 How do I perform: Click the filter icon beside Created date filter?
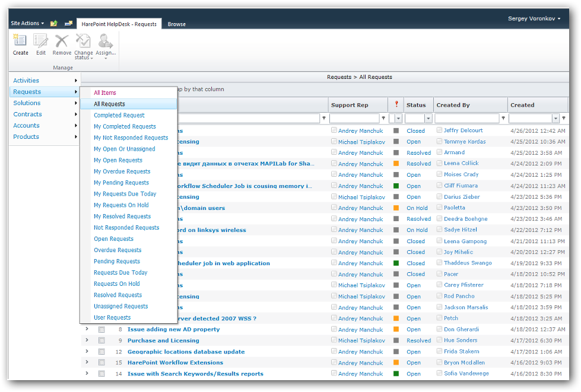564,118
